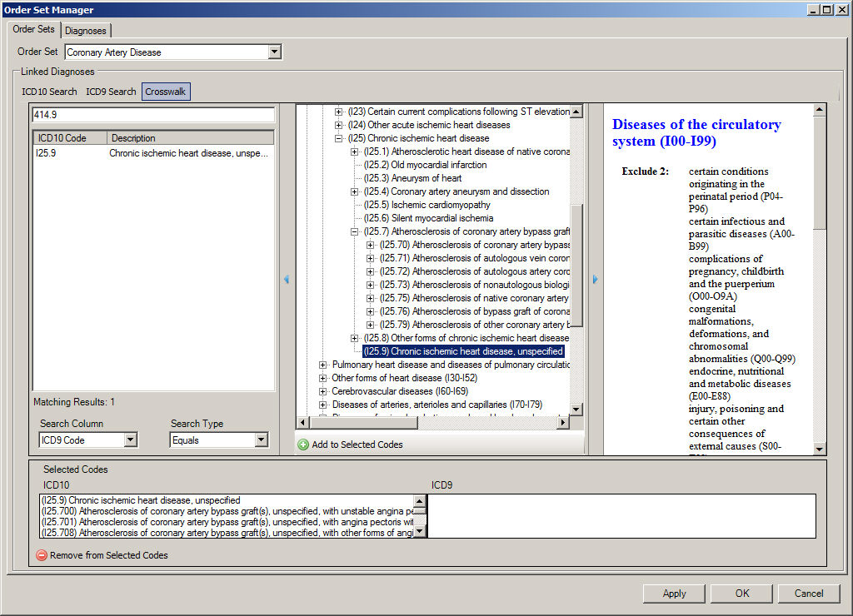
Task: Switch to the ICD10 Search tab
Action: click(49, 92)
